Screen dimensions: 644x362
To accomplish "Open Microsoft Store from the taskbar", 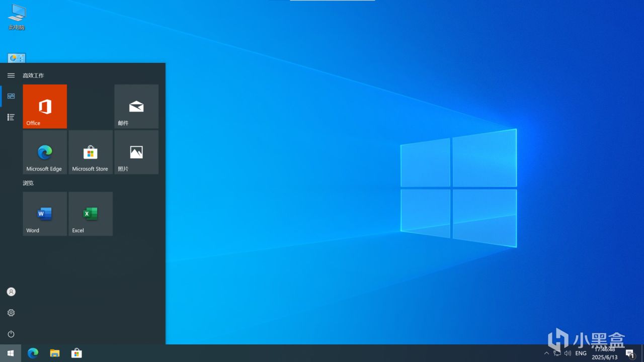I will [x=76, y=353].
